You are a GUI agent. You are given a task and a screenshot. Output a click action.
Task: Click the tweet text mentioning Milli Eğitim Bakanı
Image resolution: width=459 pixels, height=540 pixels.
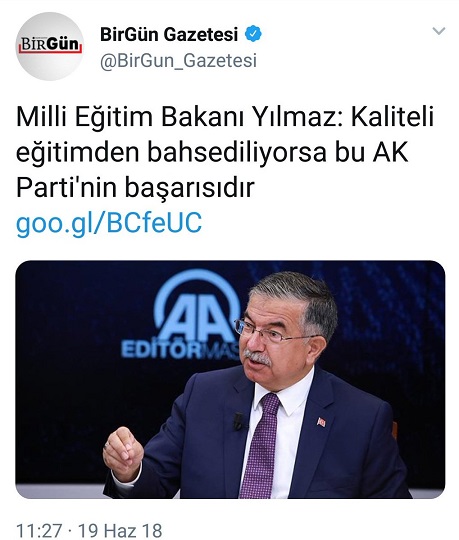pos(225,153)
